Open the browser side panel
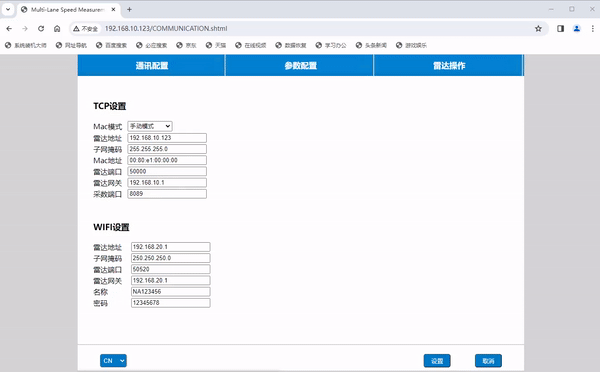The image size is (600, 372). tap(560, 29)
